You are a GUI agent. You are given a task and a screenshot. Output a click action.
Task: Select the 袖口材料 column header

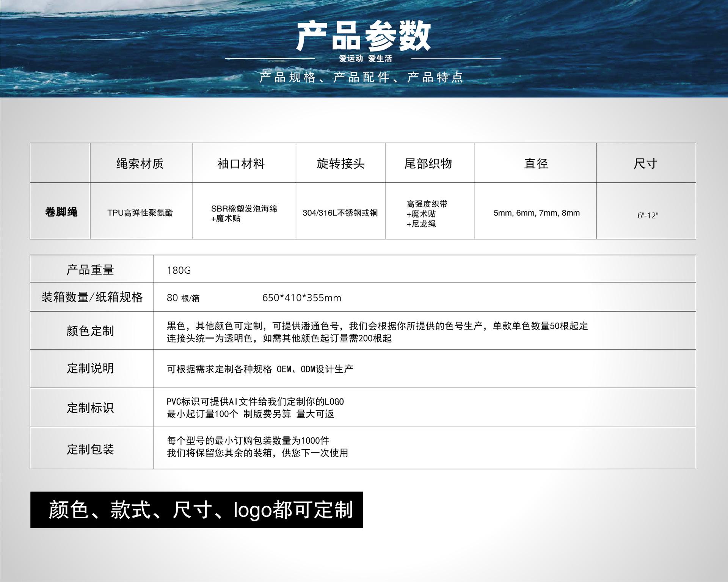click(241, 164)
